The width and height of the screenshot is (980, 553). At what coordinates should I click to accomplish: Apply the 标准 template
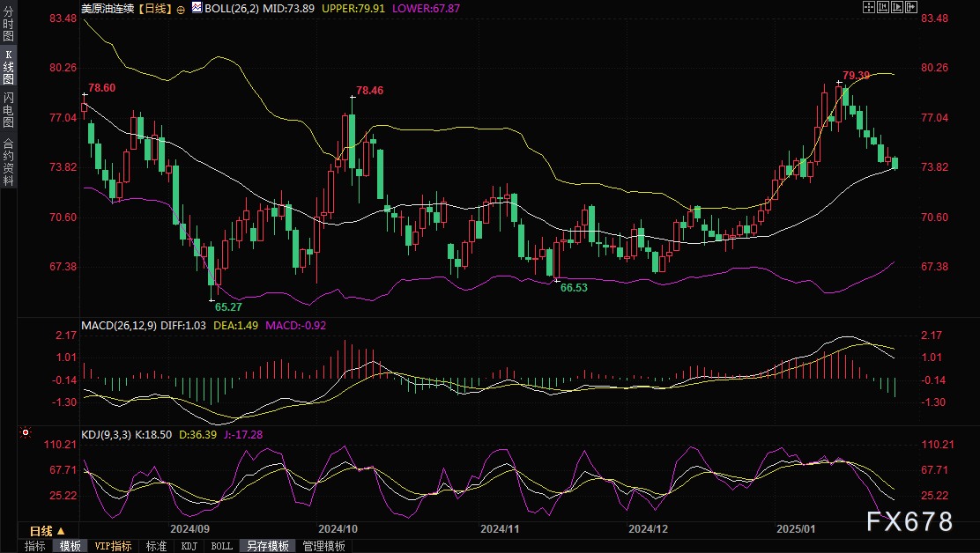157,546
